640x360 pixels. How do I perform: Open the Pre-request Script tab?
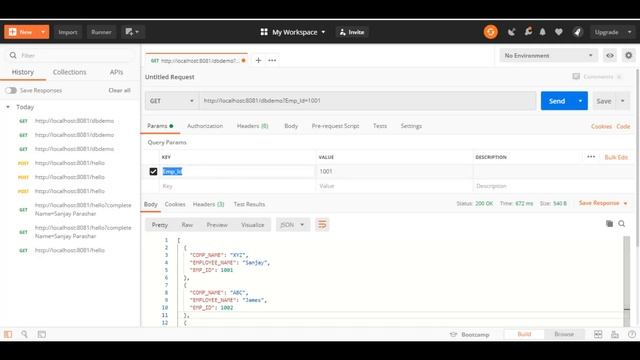335,126
